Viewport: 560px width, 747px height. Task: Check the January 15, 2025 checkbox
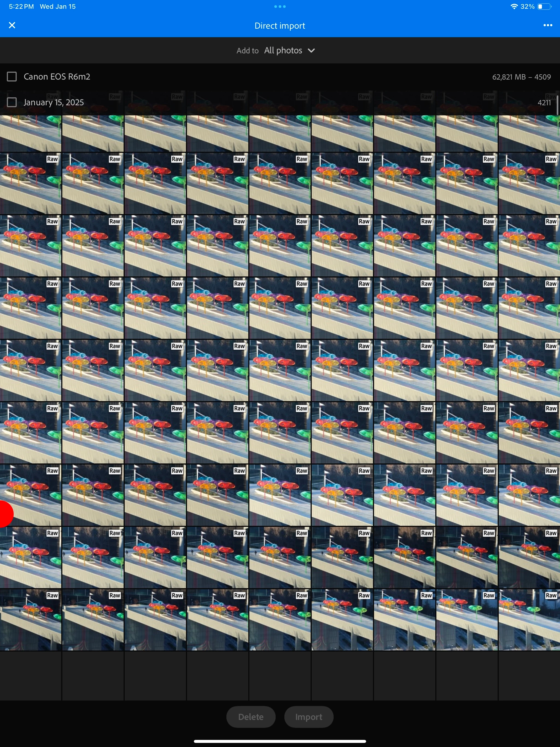[x=12, y=102]
